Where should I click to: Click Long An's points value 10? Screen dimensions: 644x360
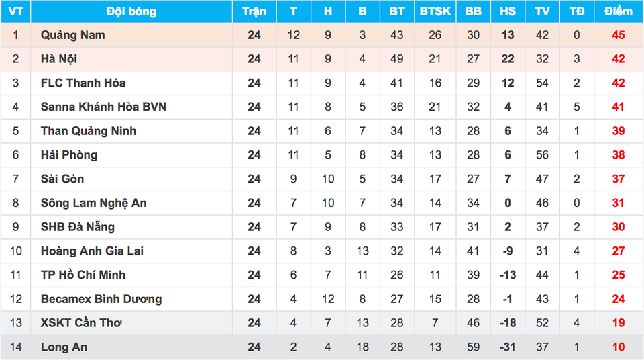pos(618,347)
